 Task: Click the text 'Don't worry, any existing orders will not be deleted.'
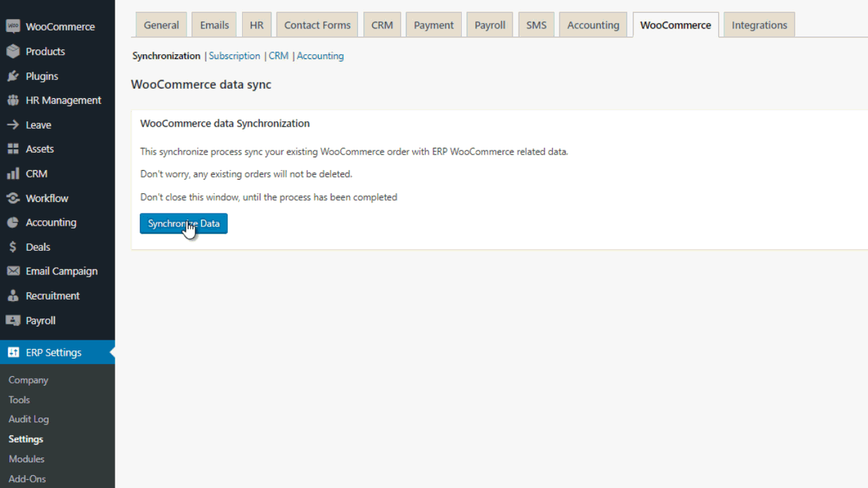[x=246, y=174]
